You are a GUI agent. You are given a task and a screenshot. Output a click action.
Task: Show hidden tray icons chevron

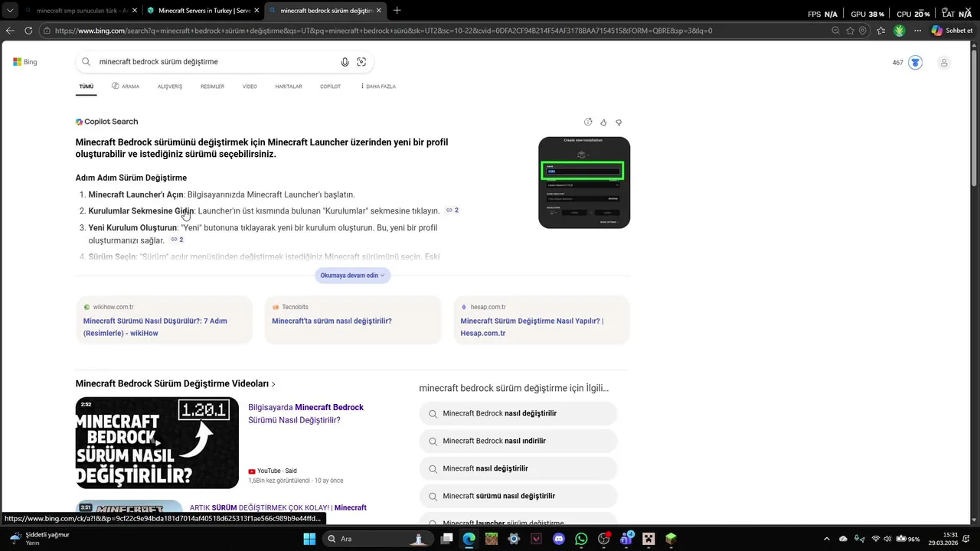(x=826, y=539)
